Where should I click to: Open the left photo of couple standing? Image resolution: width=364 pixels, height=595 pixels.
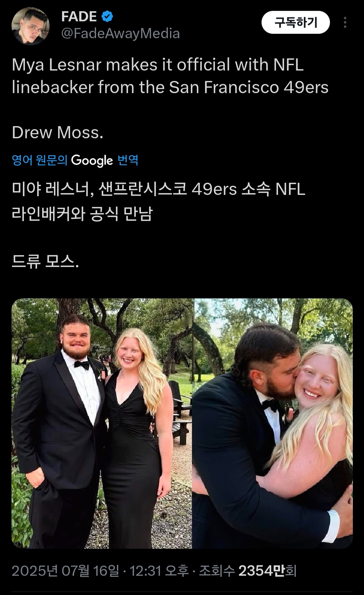pos(102,423)
